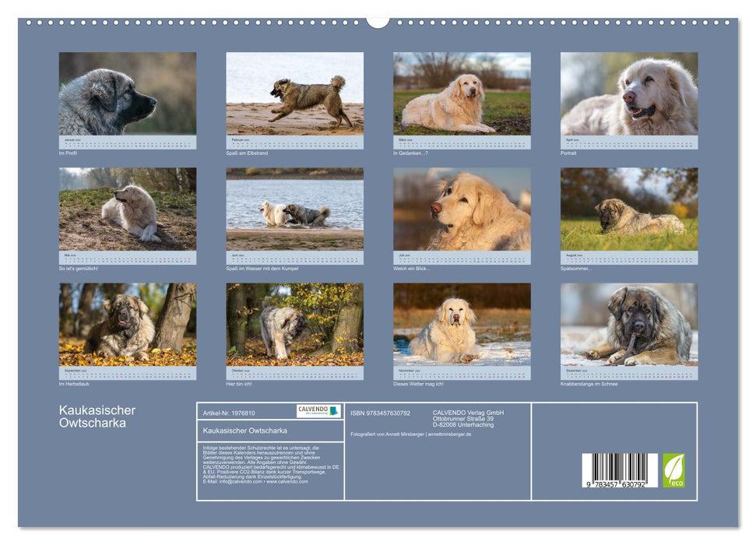Select the green eco leaf badge
This screenshot has width=756, height=545.
pos(674,470)
